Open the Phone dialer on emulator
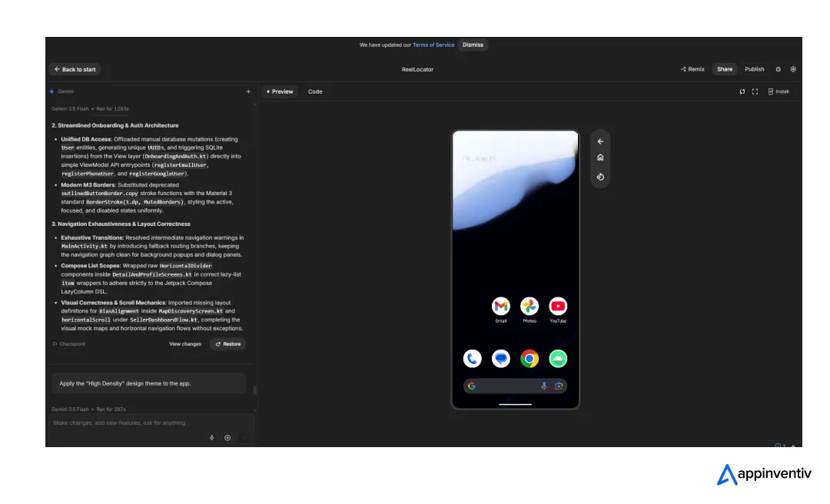 point(472,359)
